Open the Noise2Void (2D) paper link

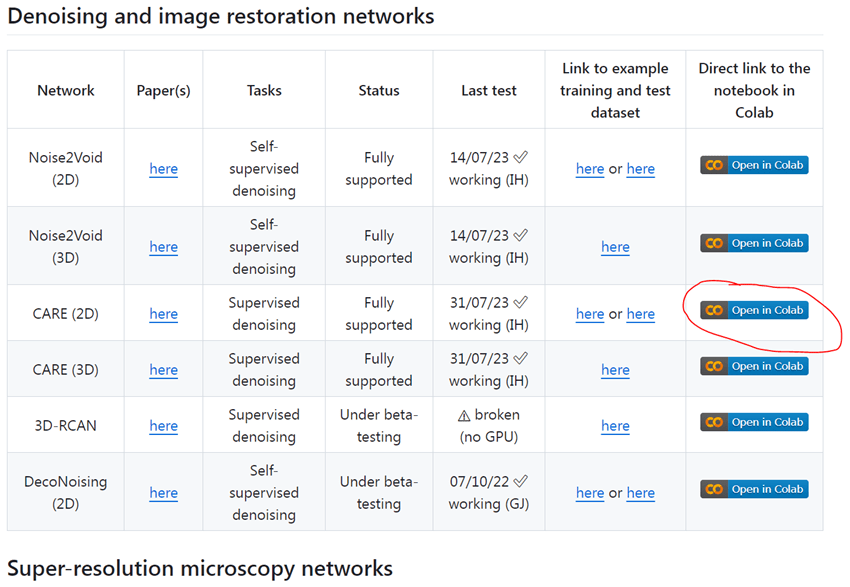(163, 169)
